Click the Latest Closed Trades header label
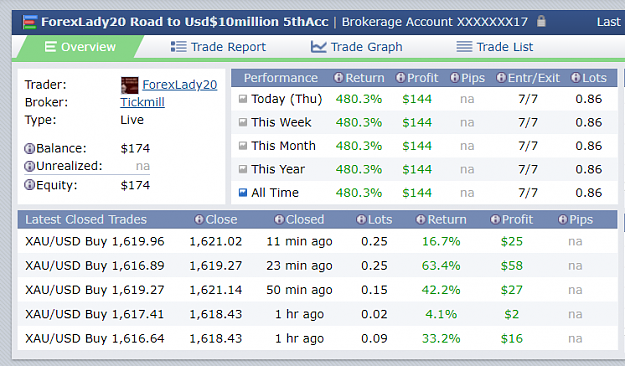The image size is (625, 366). tap(86, 219)
